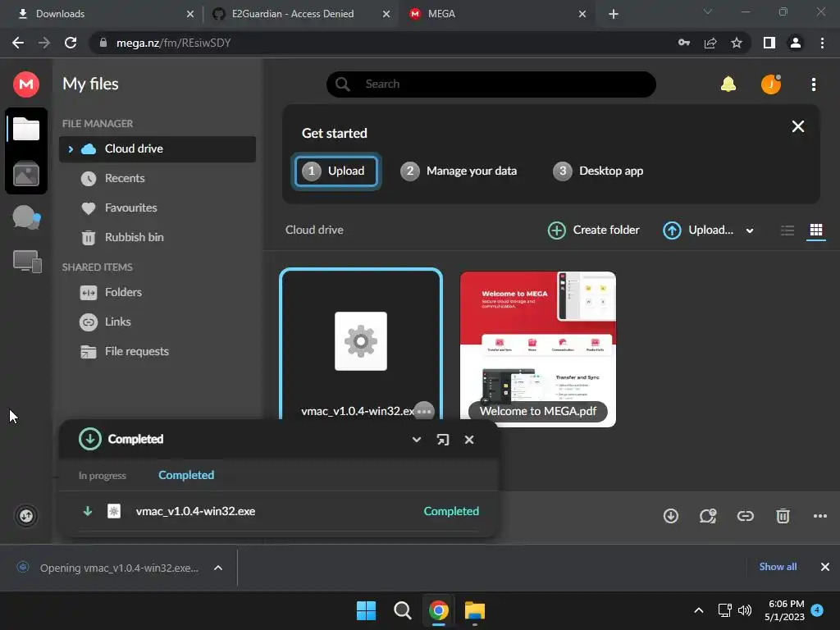Image resolution: width=840 pixels, height=630 pixels.
Task: Click the download icon in the selection bar
Action: pos(671,516)
